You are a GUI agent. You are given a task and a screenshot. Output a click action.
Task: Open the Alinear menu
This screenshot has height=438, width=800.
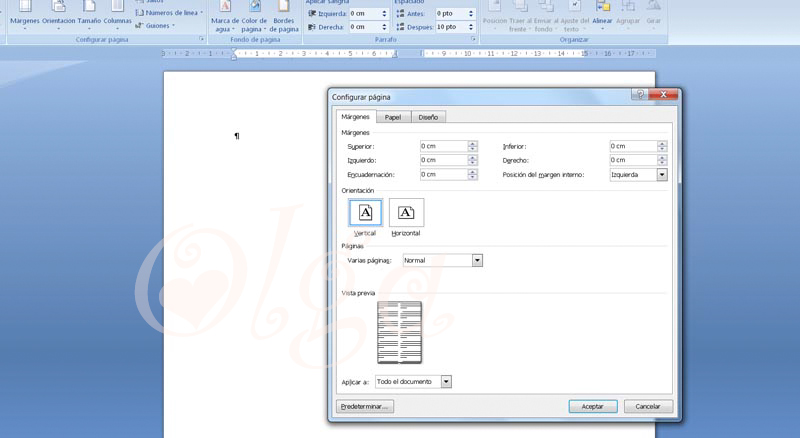603,14
